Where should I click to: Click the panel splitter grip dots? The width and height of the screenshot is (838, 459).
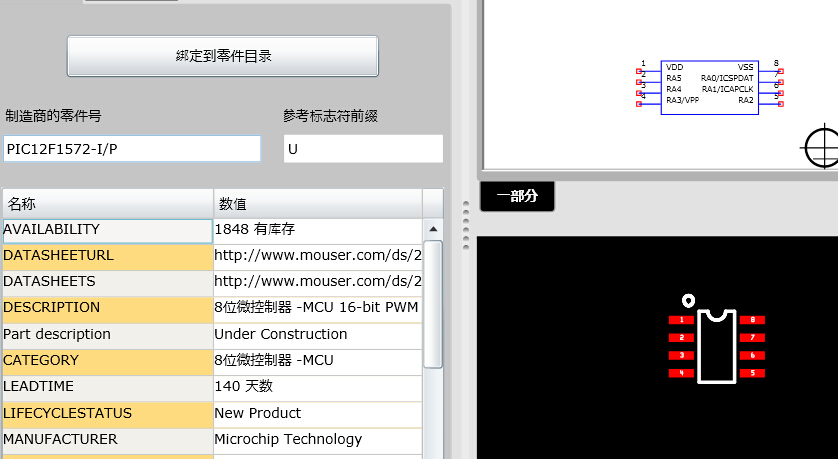465,225
